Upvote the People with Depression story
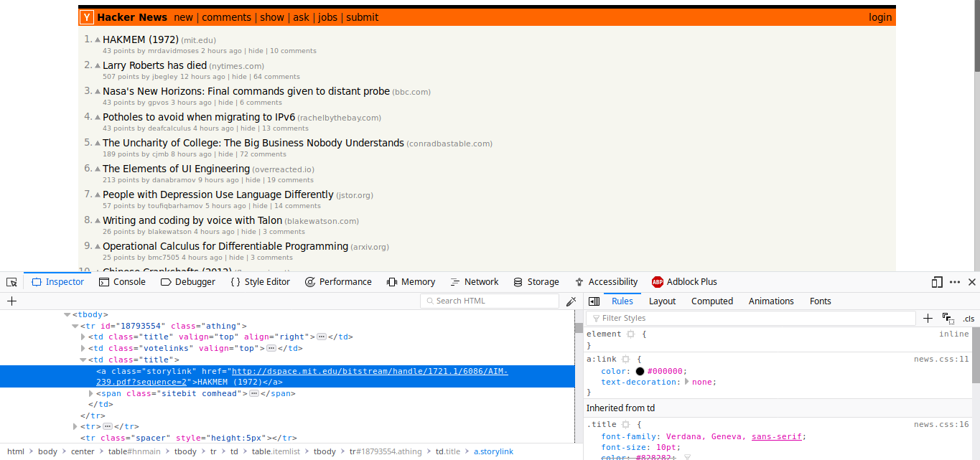Viewport: 980px width, 460px height. [x=98, y=195]
